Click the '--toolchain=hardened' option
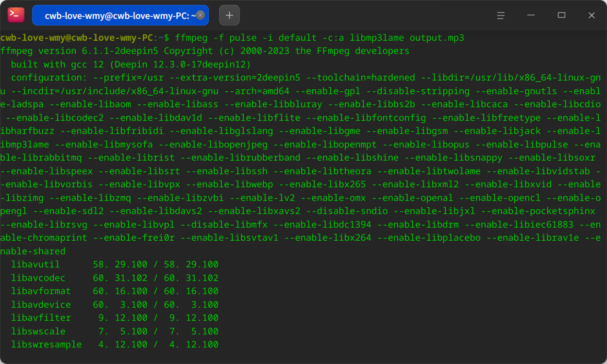The width and height of the screenshot is (607, 364). tap(360, 78)
